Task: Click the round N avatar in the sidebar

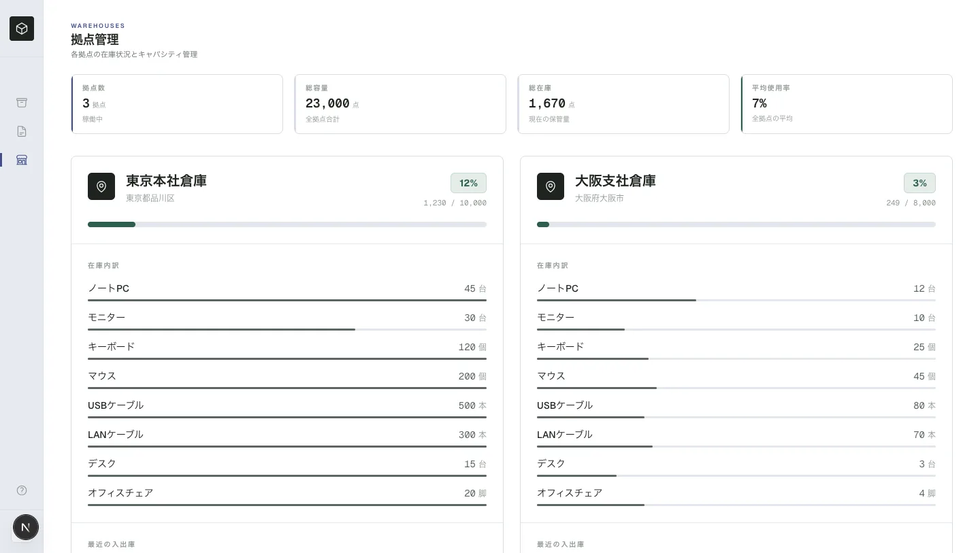Action: tap(26, 527)
